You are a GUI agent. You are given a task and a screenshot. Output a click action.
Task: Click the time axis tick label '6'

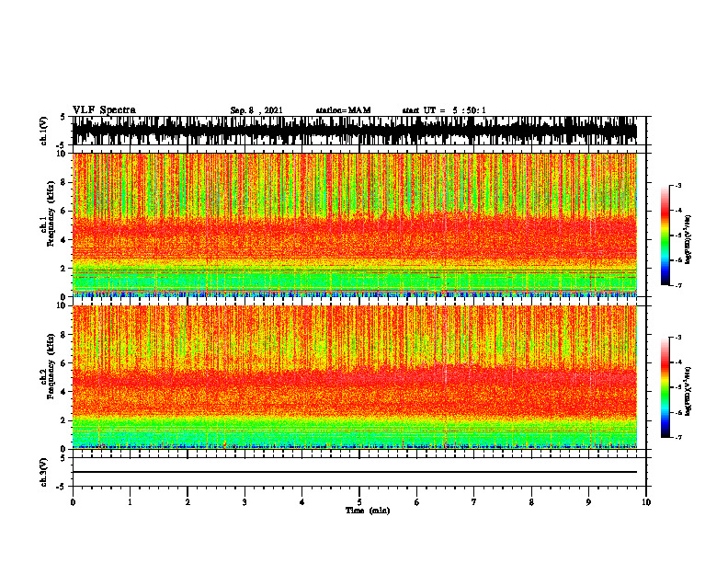coord(417,502)
